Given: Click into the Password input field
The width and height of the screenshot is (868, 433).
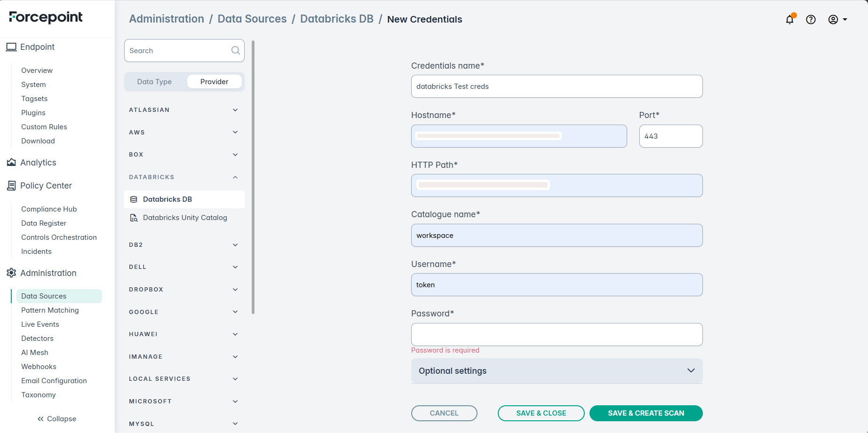Looking at the screenshot, I should [557, 335].
